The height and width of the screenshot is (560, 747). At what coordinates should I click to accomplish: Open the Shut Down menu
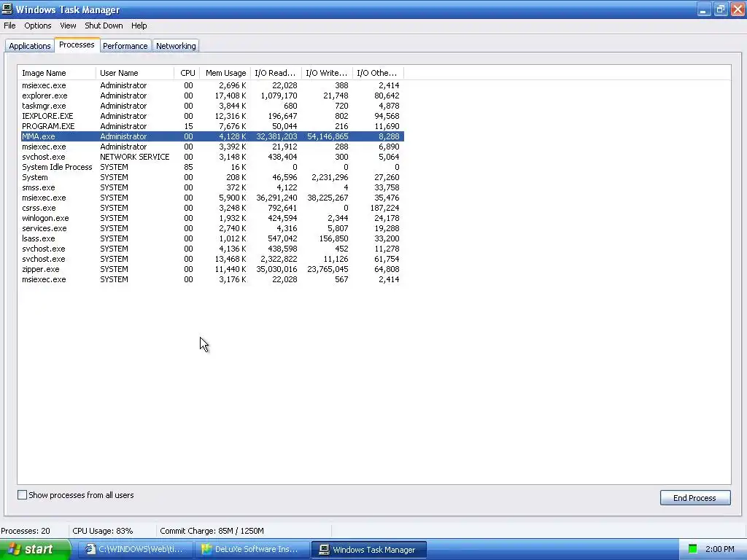[x=104, y=26]
